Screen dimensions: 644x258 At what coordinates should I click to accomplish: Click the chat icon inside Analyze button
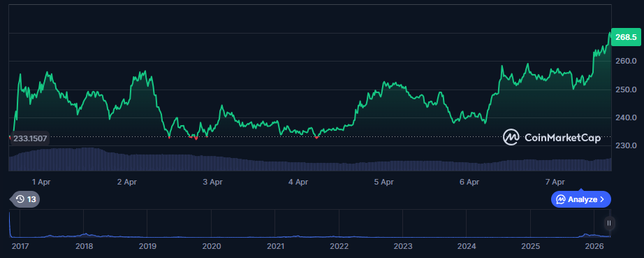coord(561,199)
